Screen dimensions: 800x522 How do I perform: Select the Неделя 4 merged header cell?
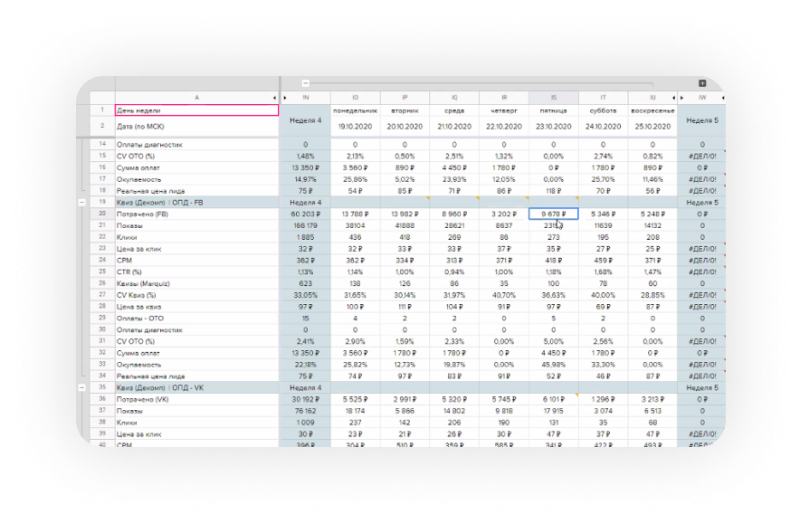tap(305, 120)
